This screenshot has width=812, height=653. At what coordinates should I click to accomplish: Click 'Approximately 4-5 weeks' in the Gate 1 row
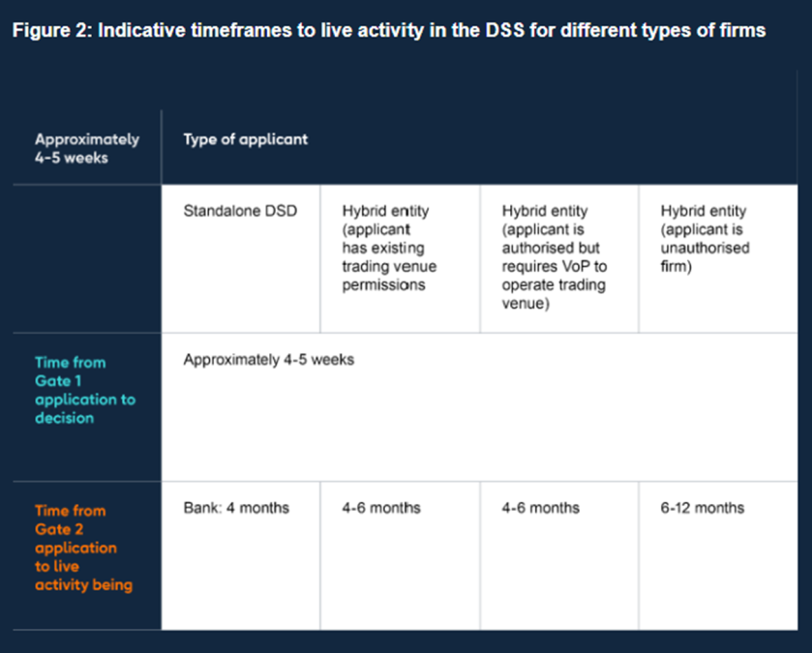click(269, 360)
